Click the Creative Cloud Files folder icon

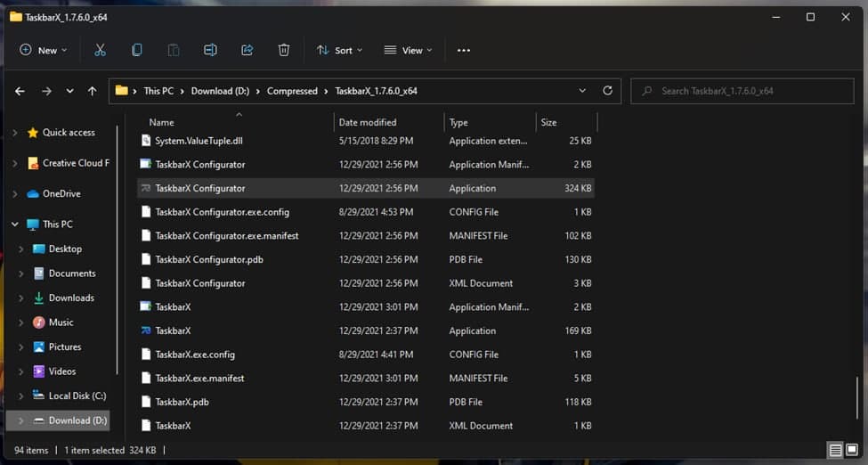pyautogui.click(x=33, y=163)
